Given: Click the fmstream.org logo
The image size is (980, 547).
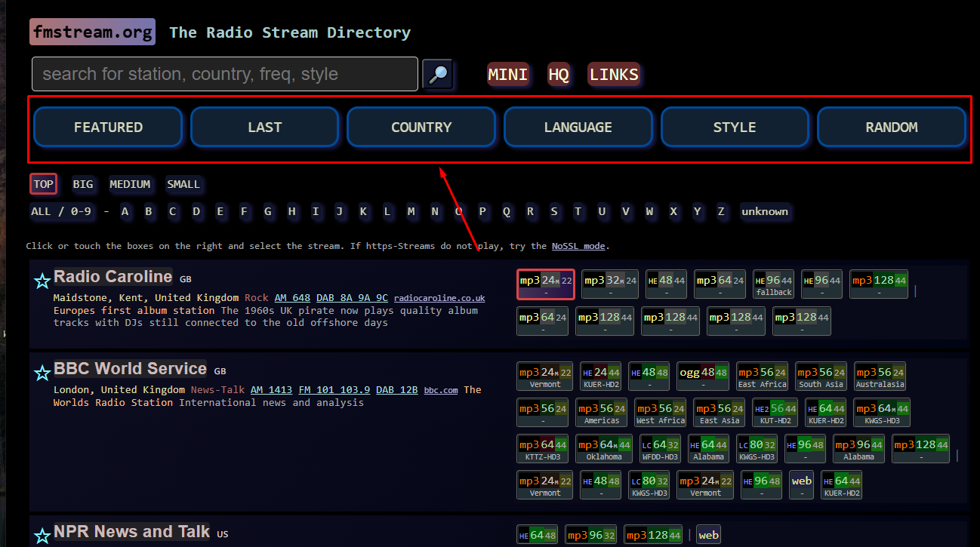Looking at the screenshot, I should (x=92, y=32).
